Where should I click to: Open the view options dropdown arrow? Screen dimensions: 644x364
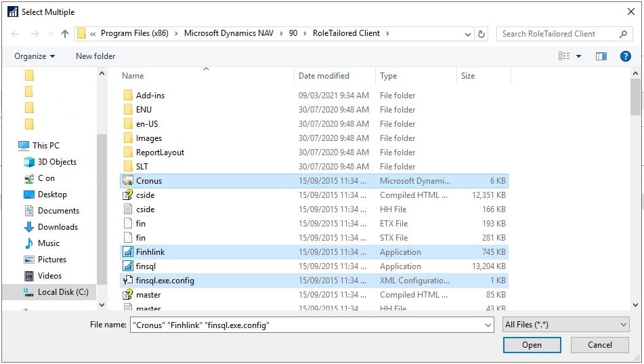(x=578, y=56)
